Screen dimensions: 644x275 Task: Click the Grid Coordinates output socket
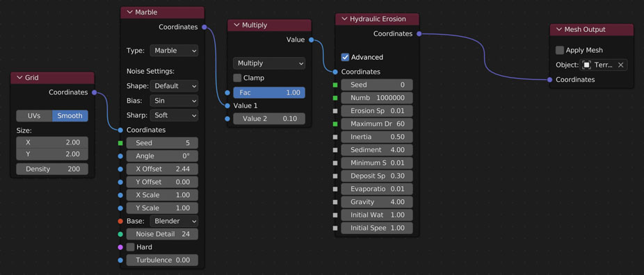(95, 92)
